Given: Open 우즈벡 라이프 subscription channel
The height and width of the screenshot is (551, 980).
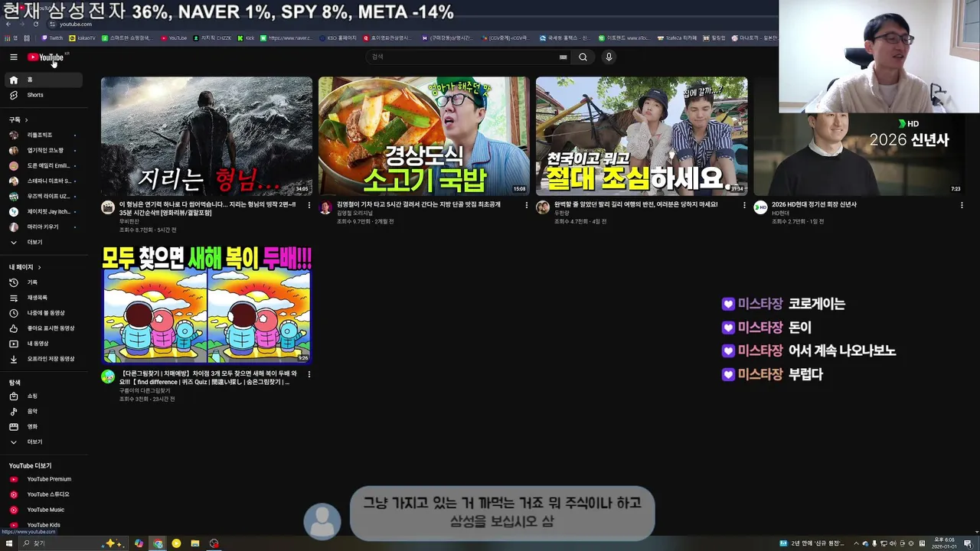Looking at the screenshot, I should click(44, 196).
